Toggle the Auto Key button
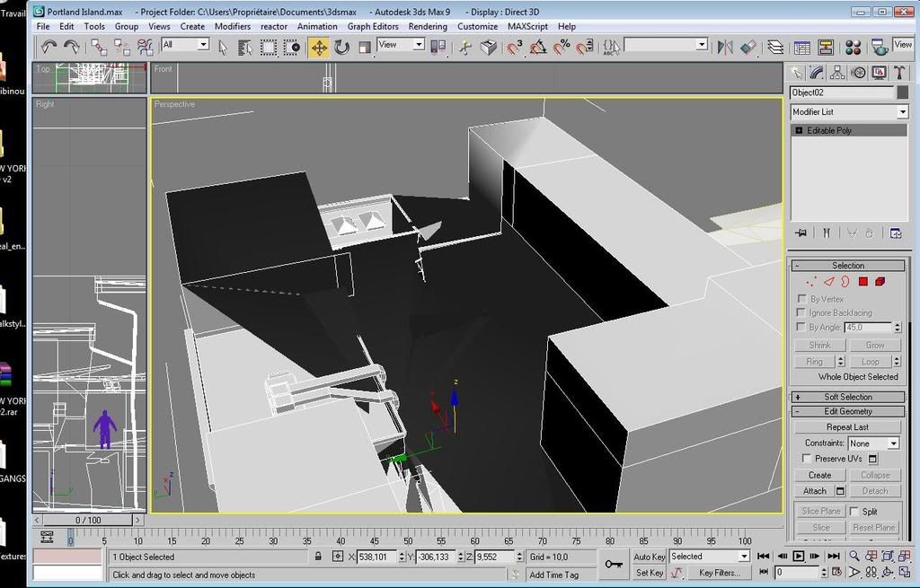 click(649, 557)
